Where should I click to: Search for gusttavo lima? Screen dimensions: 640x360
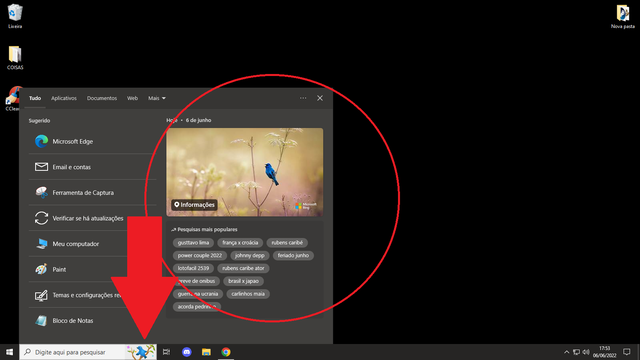[x=193, y=242]
